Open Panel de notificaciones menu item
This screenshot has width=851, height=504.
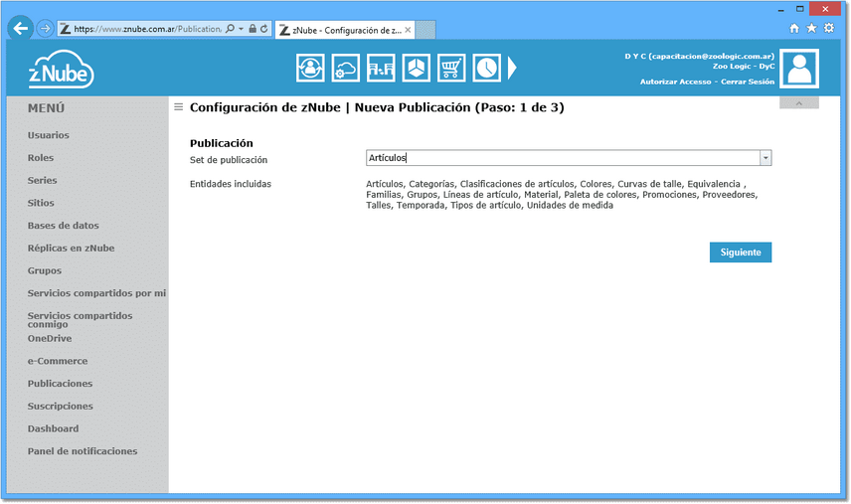[x=83, y=451]
